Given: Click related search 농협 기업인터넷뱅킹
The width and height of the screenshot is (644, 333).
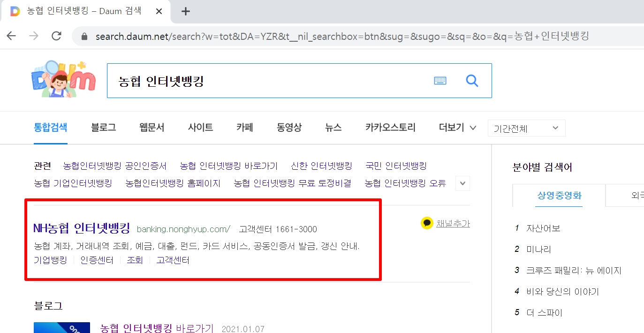Looking at the screenshot, I should [x=73, y=183].
